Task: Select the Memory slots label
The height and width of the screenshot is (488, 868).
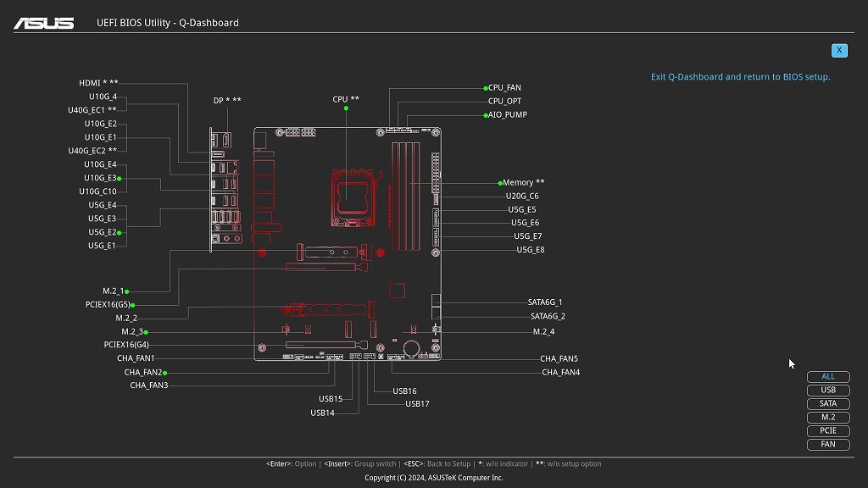Action: tap(523, 182)
